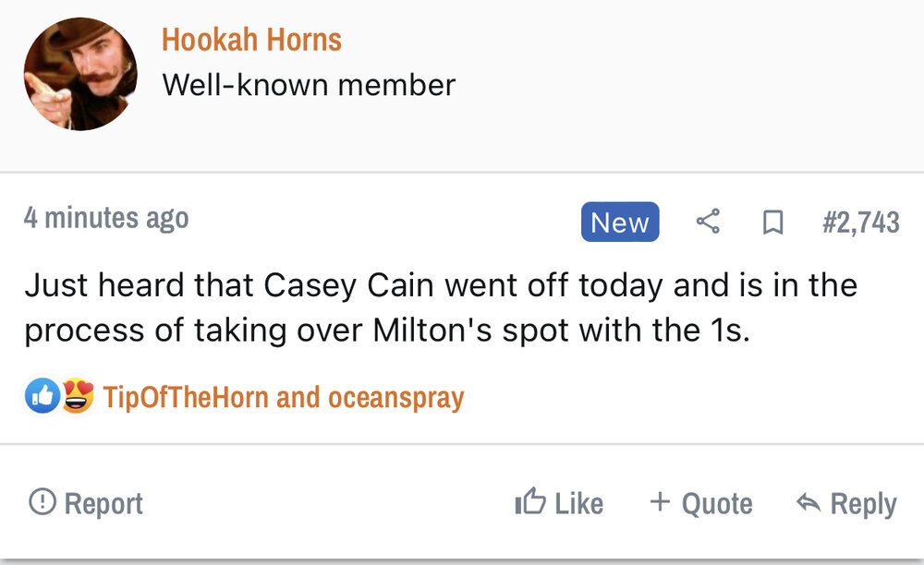Click the curved arrow icon beside Reply
The width and height of the screenshot is (924, 565).
click(808, 502)
